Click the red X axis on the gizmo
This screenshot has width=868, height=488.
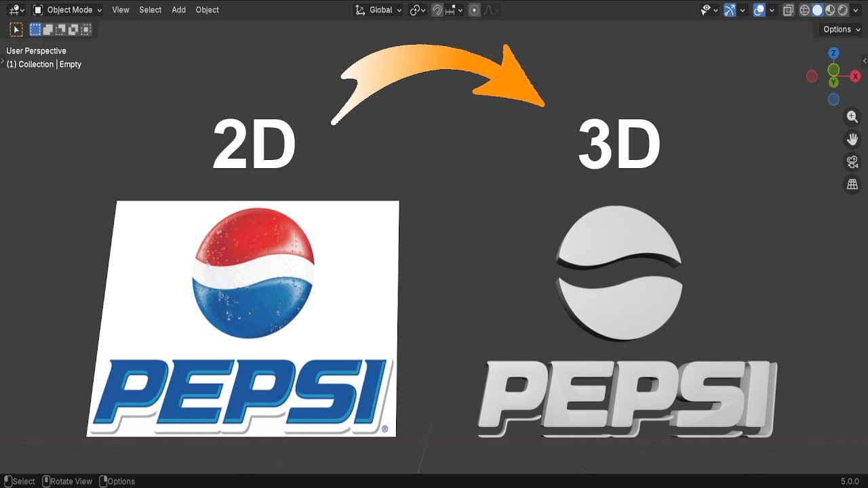[x=856, y=77]
